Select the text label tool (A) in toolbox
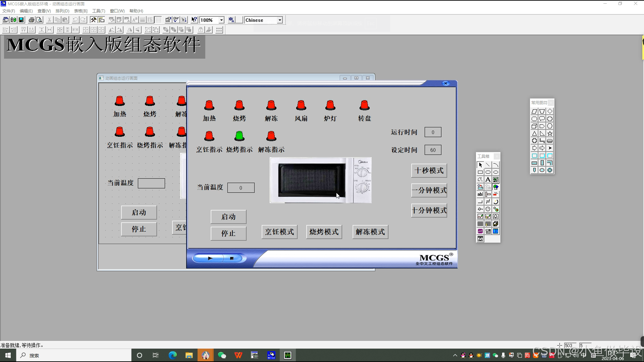The width and height of the screenshot is (644, 362). click(488, 180)
